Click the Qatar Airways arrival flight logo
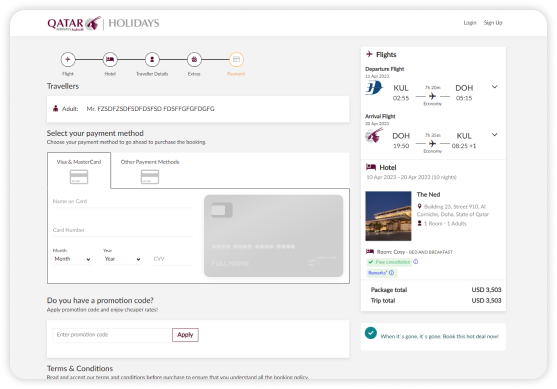 tap(374, 135)
